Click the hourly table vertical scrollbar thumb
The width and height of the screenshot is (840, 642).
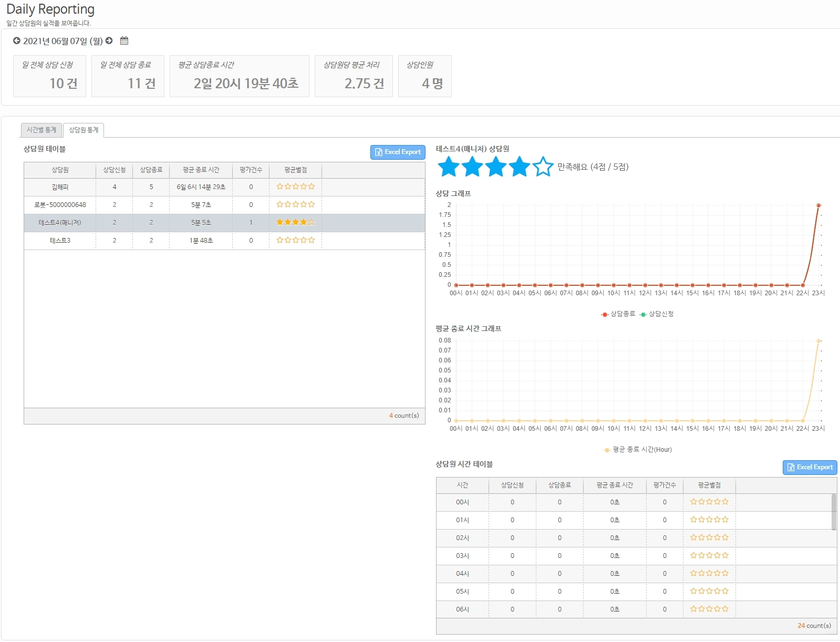point(834,512)
